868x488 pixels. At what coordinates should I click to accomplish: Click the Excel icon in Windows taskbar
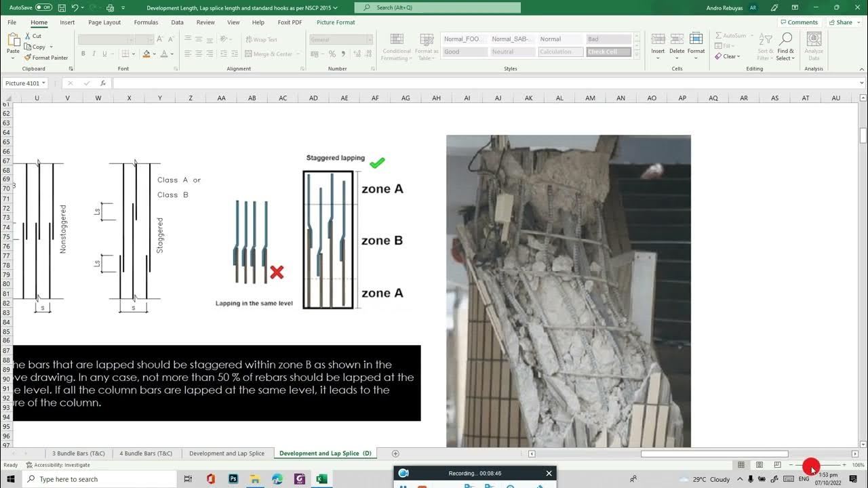(x=321, y=479)
